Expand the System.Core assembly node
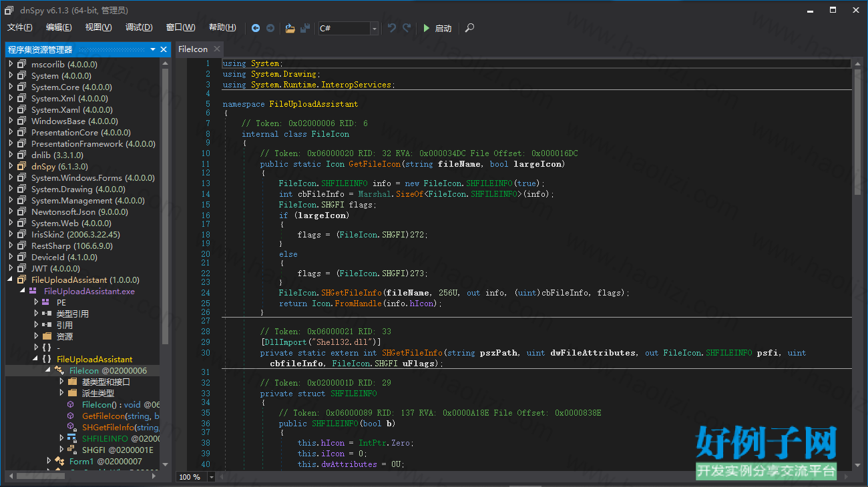Image resolution: width=868 pixels, height=487 pixels. point(11,87)
